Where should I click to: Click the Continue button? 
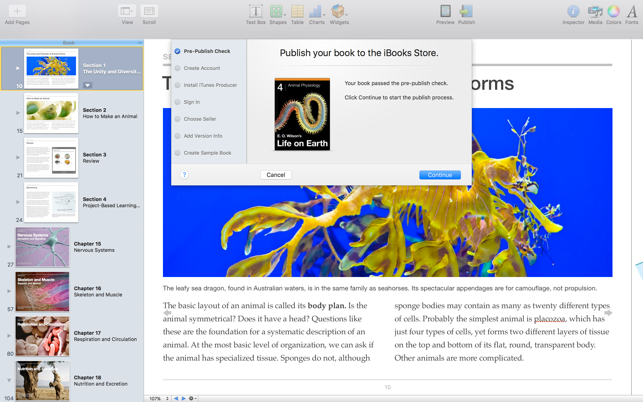point(439,175)
